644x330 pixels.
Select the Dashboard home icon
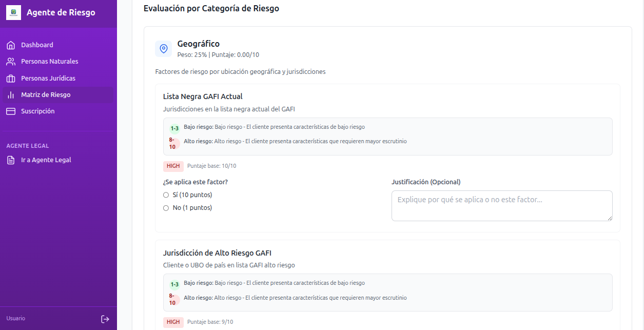(11, 45)
